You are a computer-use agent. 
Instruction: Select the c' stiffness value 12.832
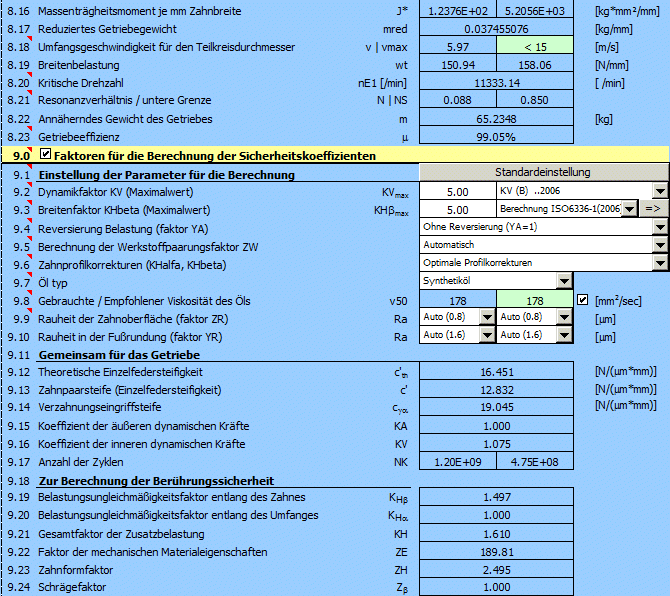pyautogui.click(x=497, y=389)
